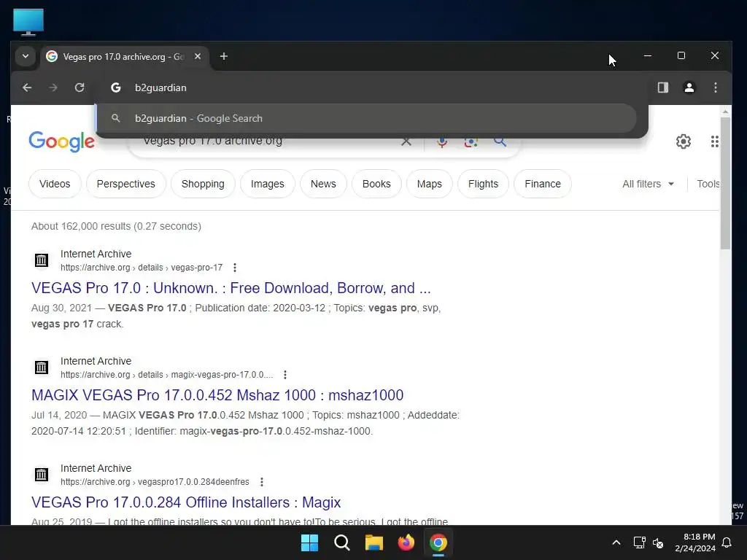Click the Chrome forward arrow
747x560 pixels.
(53, 87)
